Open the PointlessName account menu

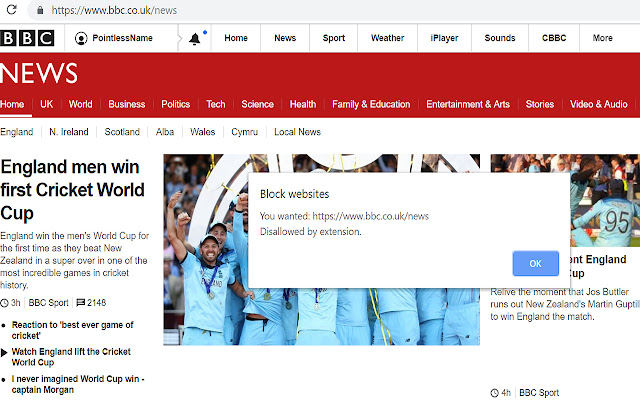(x=122, y=38)
